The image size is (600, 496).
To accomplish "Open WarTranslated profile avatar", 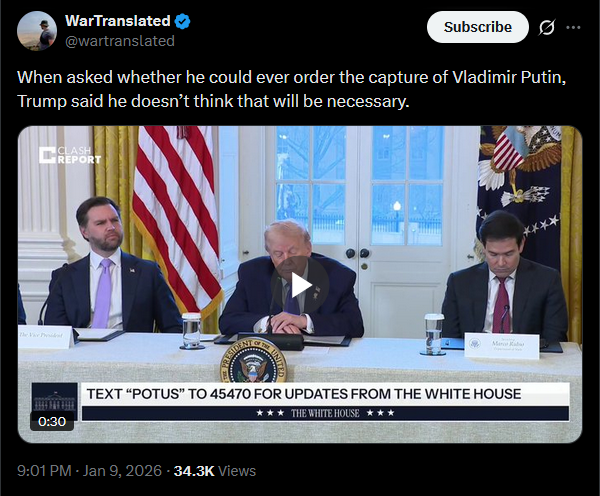I will coord(37,31).
